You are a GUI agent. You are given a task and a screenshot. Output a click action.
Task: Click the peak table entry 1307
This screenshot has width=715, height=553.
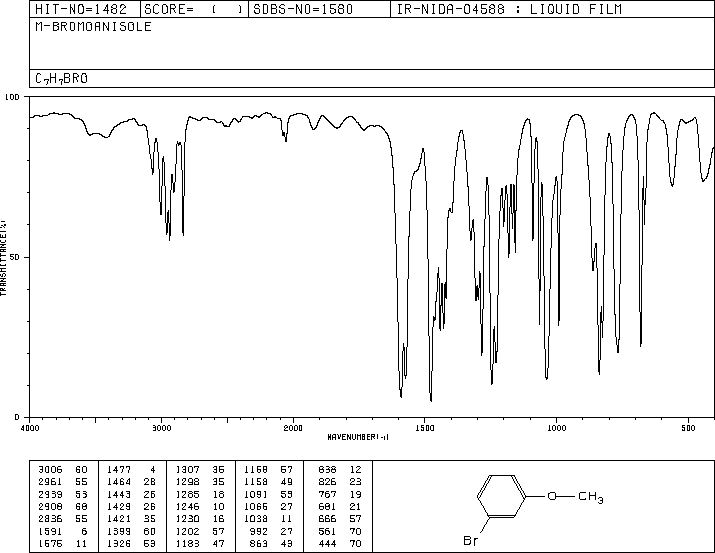pos(187,470)
